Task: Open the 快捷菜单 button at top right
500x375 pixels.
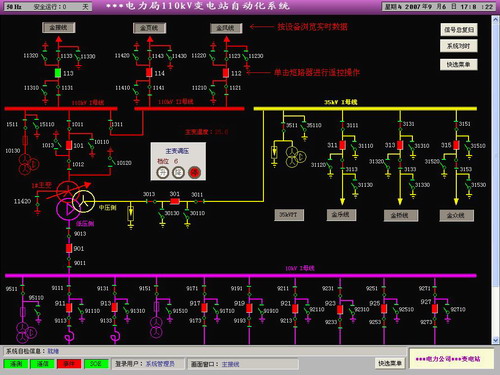Action: point(459,64)
